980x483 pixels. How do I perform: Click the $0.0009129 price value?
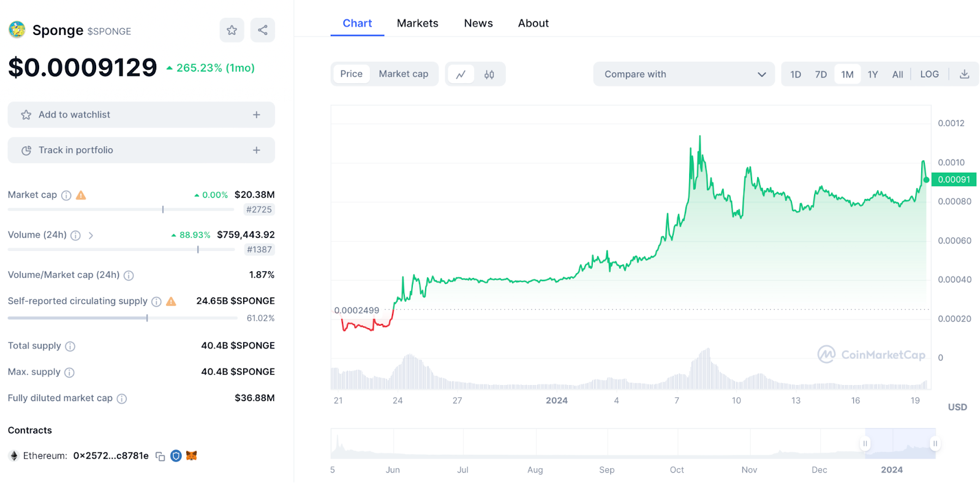(x=83, y=67)
